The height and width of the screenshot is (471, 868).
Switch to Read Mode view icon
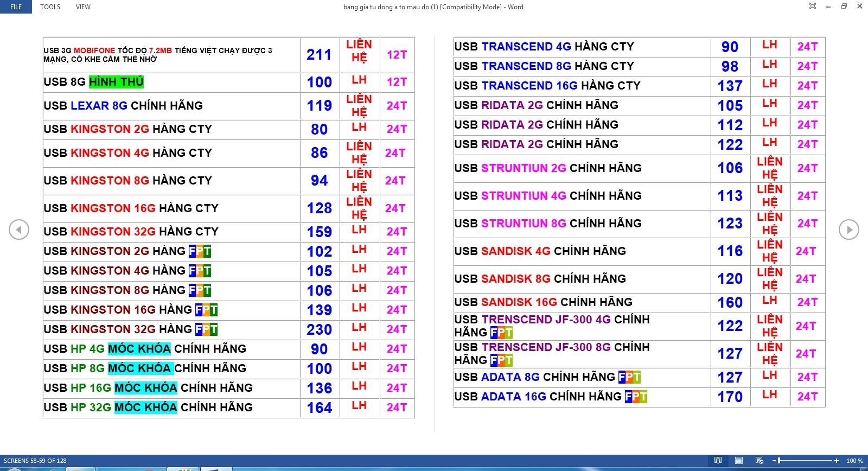pos(718,461)
